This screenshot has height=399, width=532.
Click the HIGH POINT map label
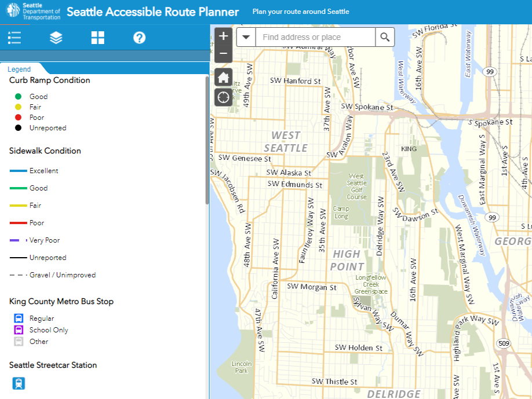(347, 261)
